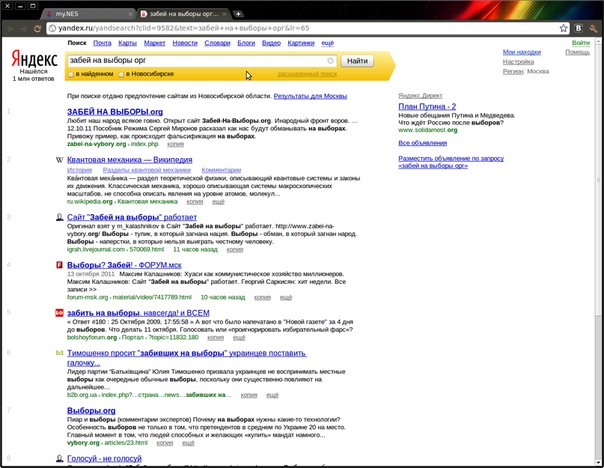Open www.solidarnost.org ad URL
This screenshot has height=468, width=604.
428,130
